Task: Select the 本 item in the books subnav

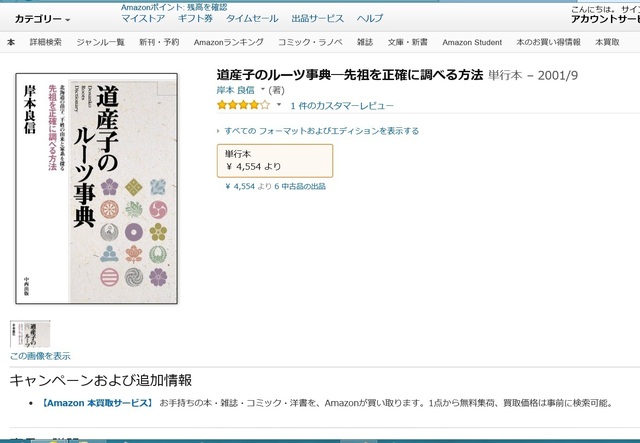Action: (x=11, y=42)
